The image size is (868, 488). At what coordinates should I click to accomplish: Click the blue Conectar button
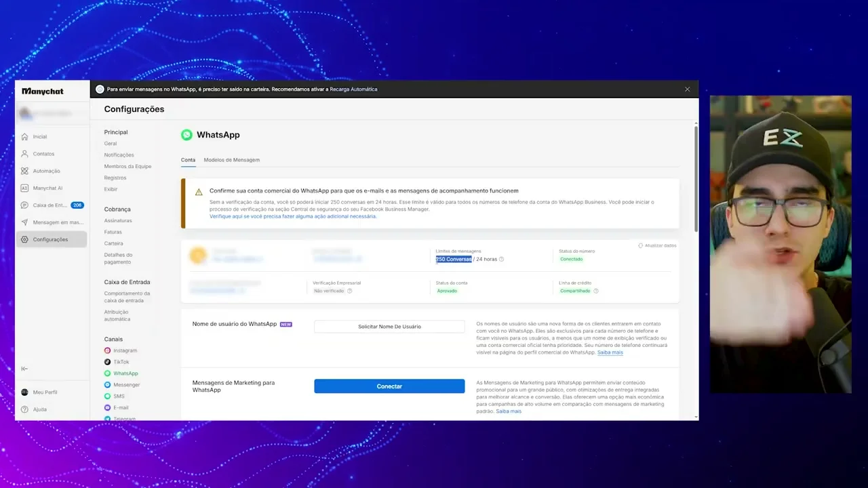[389, 386]
